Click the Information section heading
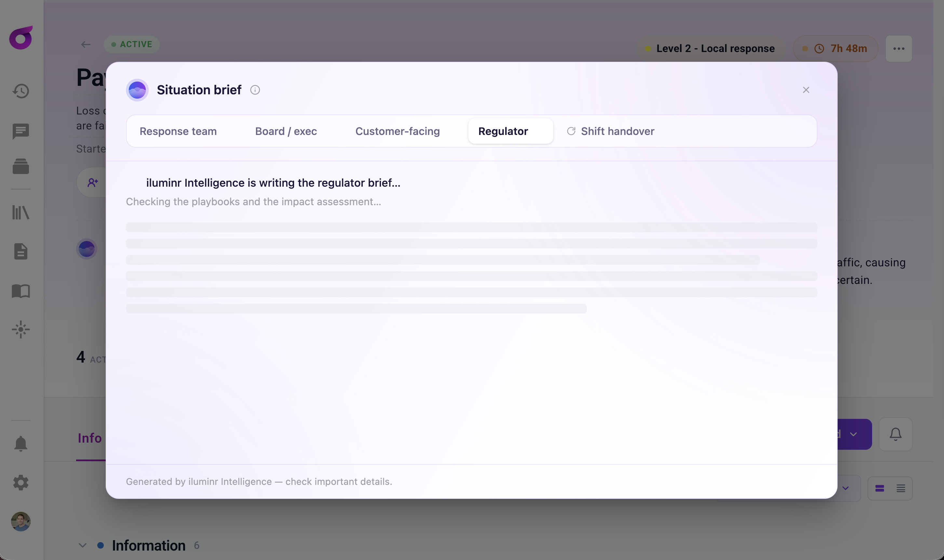The width and height of the screenshot is (944, 560). [149, 546]
